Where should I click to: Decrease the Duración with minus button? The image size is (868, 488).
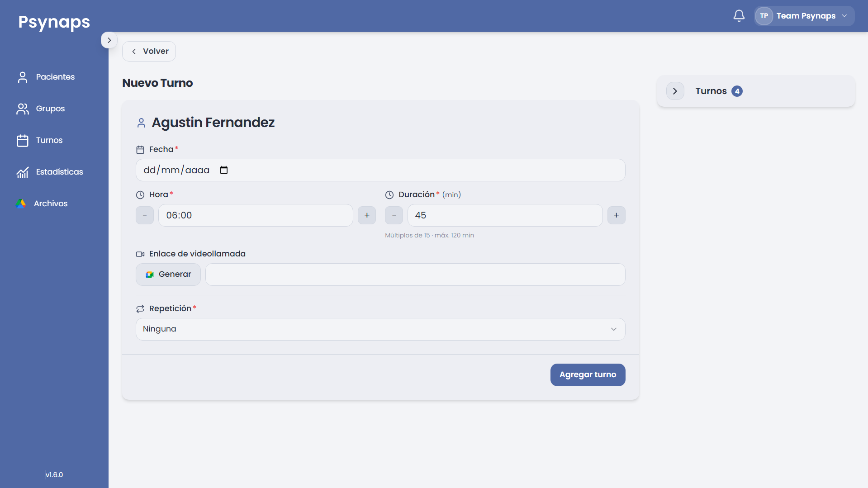coord(394,215)
